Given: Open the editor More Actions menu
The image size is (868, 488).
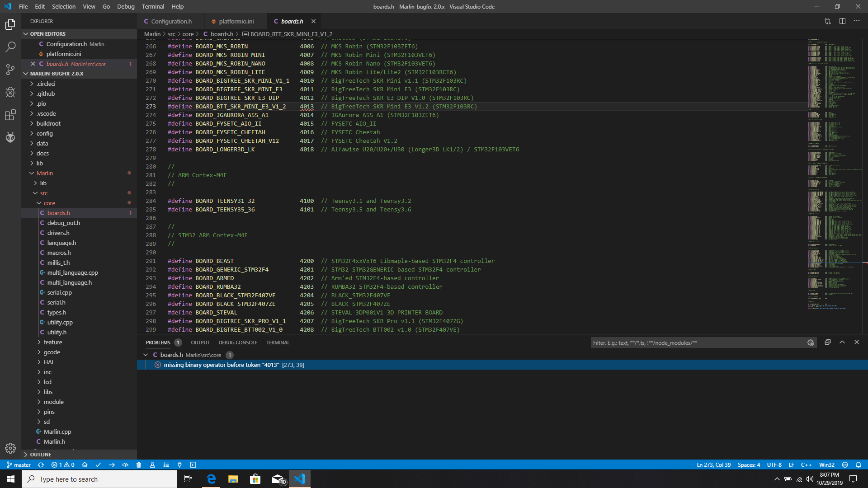Looking at the screenshot, I should tap(857, 21).
